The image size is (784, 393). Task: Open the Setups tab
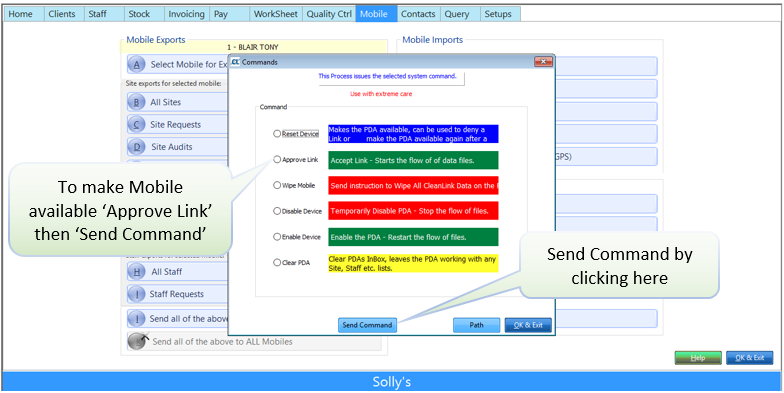pos(500,14)
